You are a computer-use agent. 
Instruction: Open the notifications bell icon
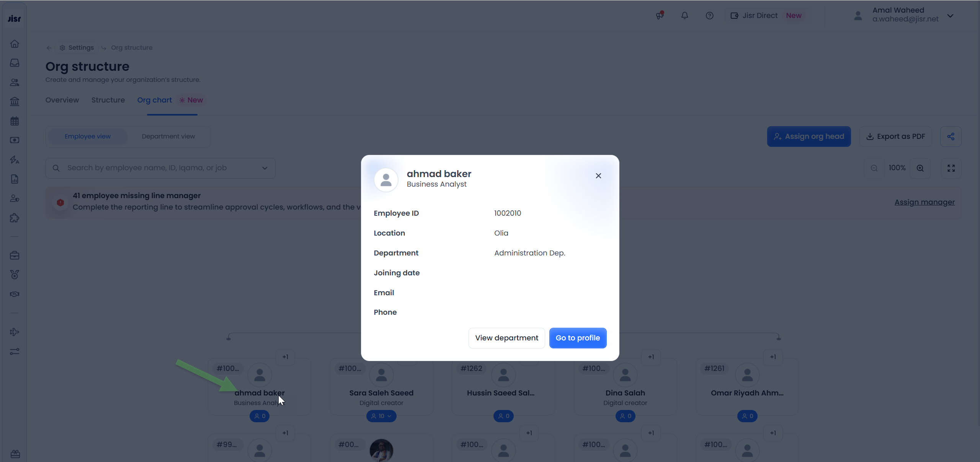[684, 16]
